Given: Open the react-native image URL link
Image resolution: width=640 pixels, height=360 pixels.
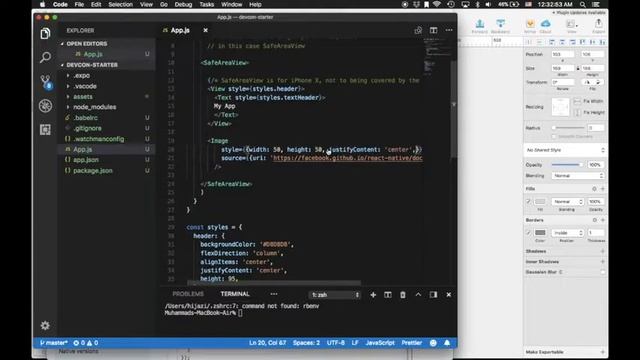Looking at the screenshot, I should 347,158.
